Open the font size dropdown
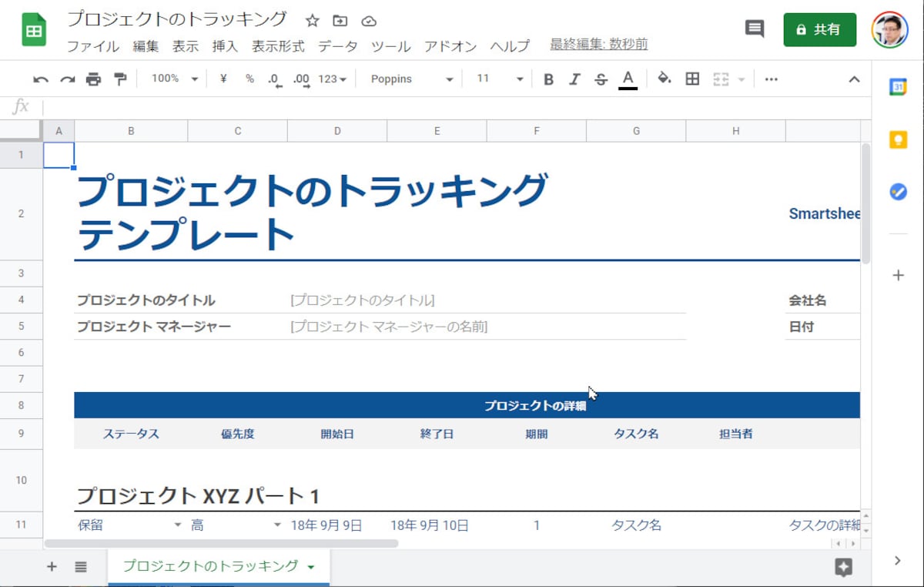 499,79
